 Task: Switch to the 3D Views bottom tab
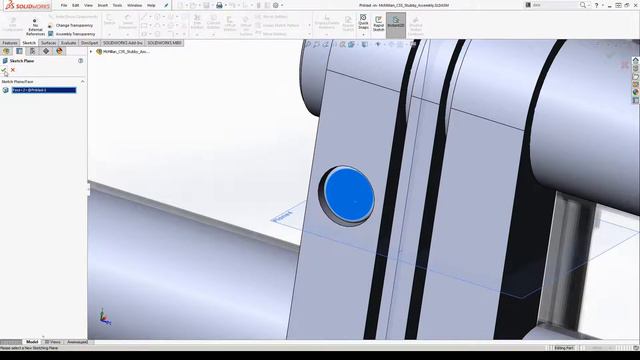point(52,342)
